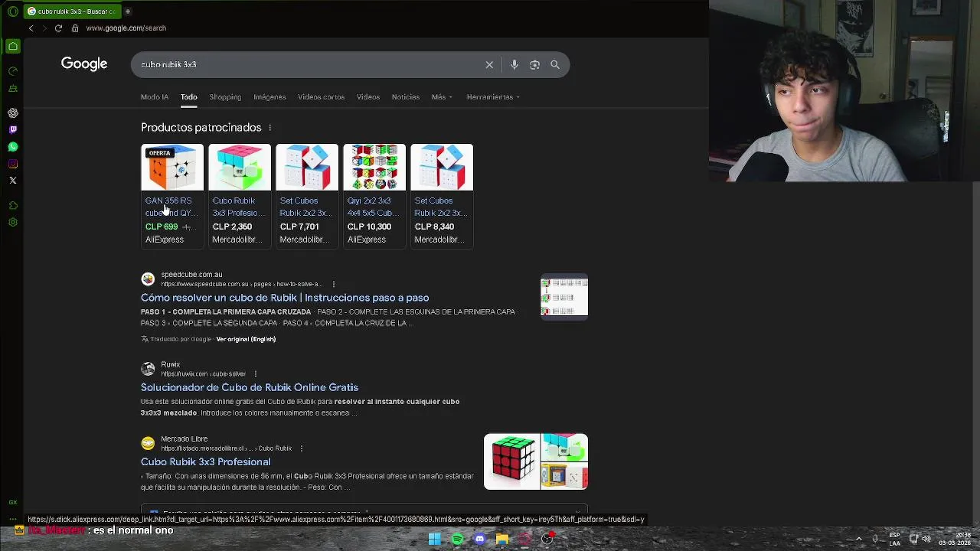Open 'Solucionador de Cubo de Rubik Online Gratis'
Screen dimensions: 980x551
point(250,387)
